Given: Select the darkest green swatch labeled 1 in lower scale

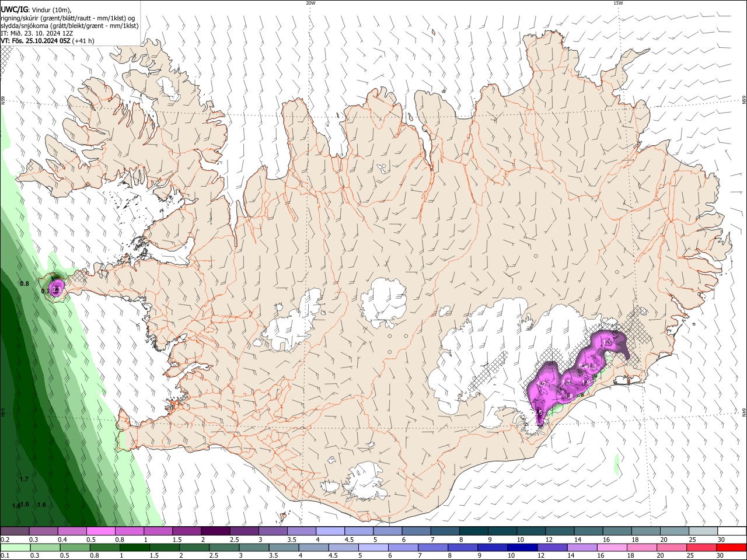Looking at the screenshot, I should click(135, 548).
